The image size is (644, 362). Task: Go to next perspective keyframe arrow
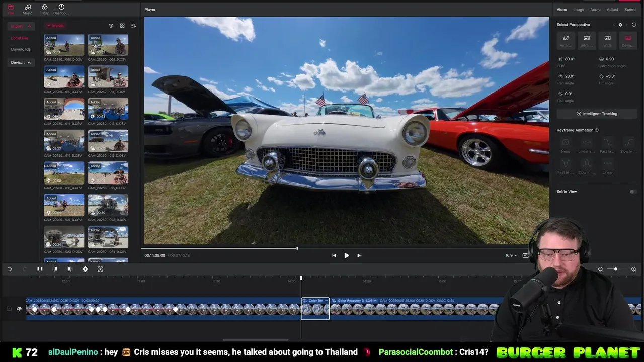pyautogui.click(x=626, y=25)
